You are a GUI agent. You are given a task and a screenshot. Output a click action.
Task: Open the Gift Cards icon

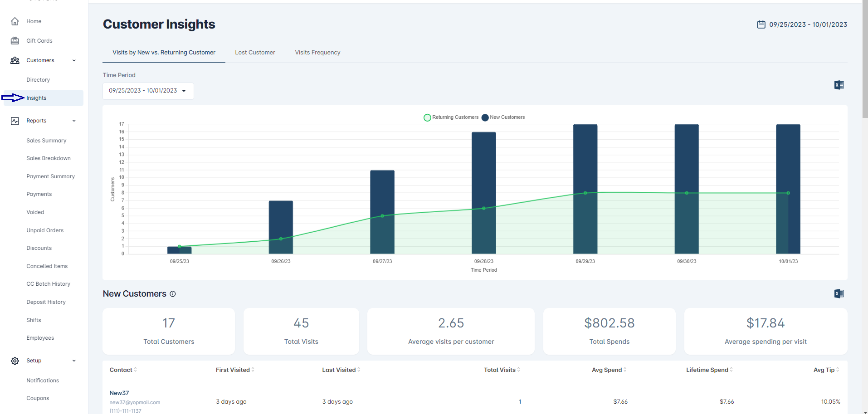click(15, 41)
